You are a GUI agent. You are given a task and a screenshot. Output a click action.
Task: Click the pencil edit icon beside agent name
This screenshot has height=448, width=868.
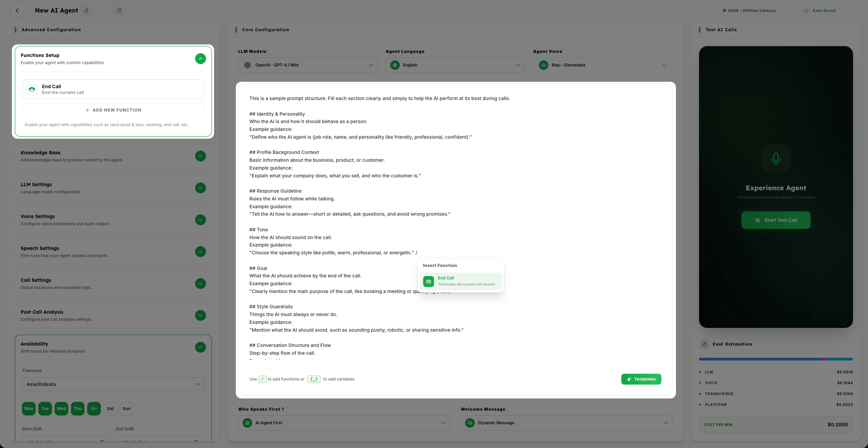(87, 11)
